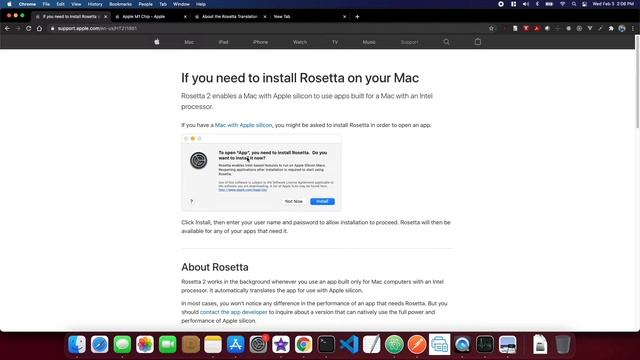
Task: Open iPad in Apple navigation
Action: (x=223, y=42)
